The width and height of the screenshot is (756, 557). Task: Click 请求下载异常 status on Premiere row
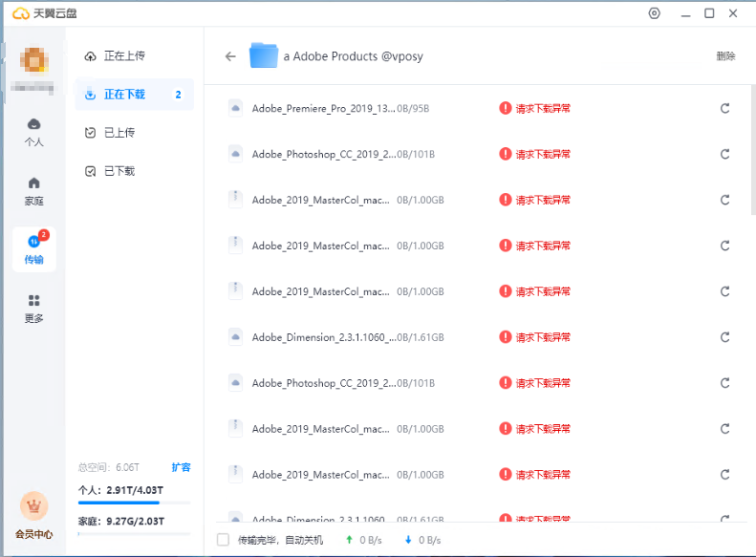(x=543, y=108)
